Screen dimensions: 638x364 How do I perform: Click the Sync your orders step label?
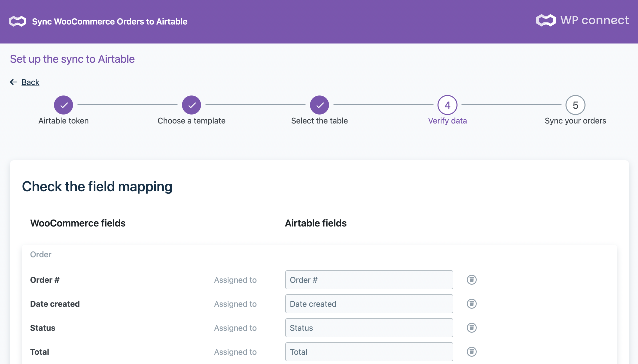point(575,121)
